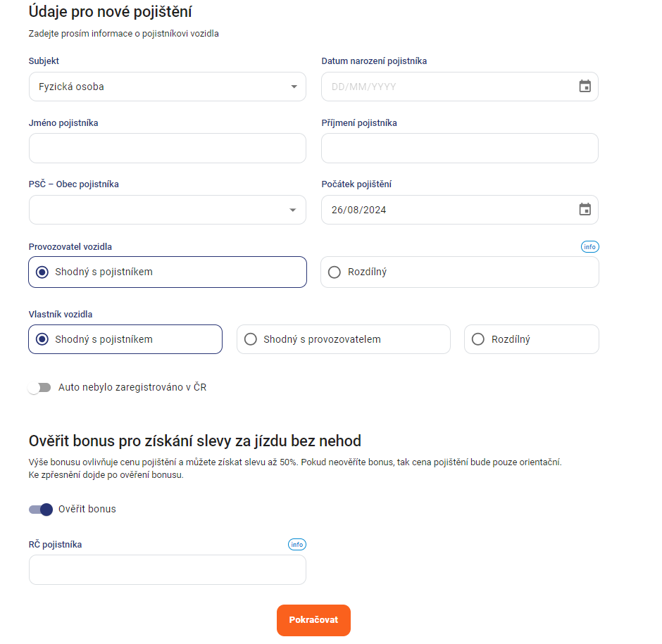
Task: Open calendar for Datum narození pojistníka
Action: (585, 87)
